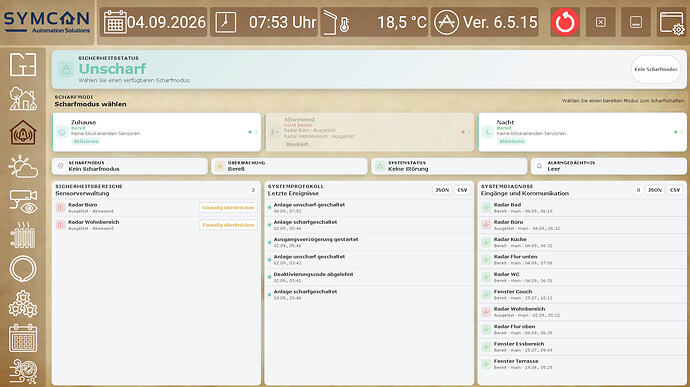Click the Fenster Couch diagnosis icon
Viewport: 690px width, 387px height.
tap(486, 295)
